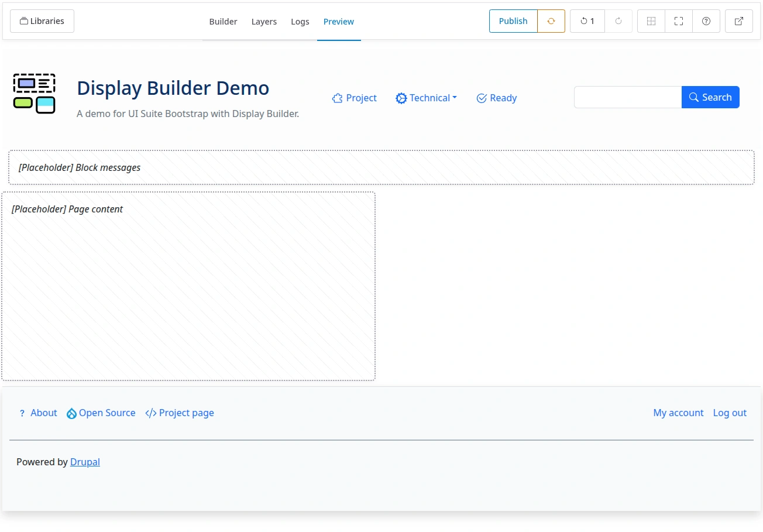The height and width of the screenshot is (532, 763).
Task: Click the orange restore/sync icon button
Action: (551, 21)
